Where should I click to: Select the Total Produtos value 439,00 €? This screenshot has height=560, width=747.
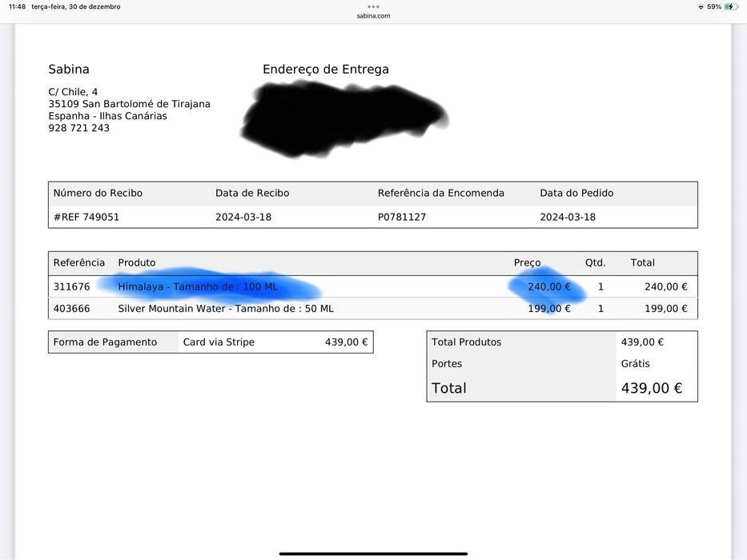click(x=642, y=342)
